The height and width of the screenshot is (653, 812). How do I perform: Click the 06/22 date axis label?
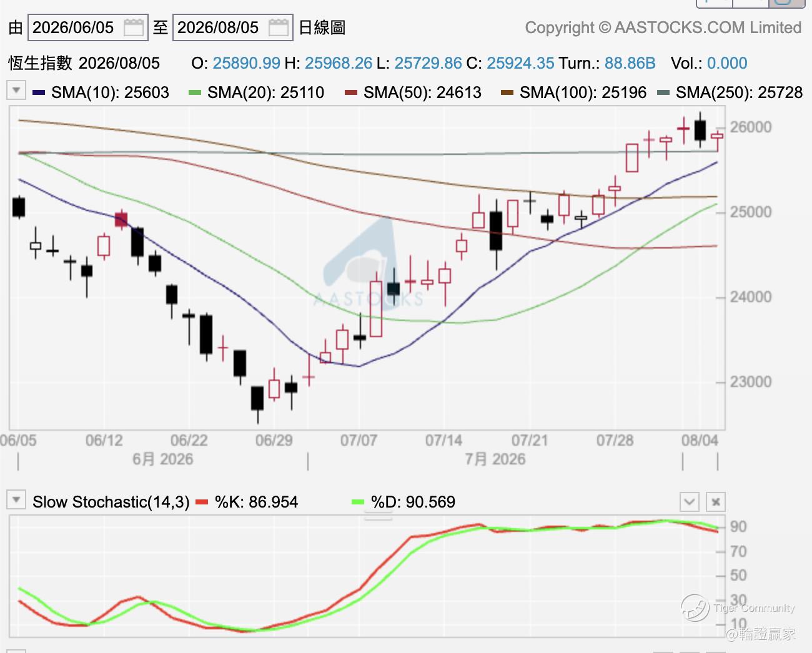click(x=189, y=441)
